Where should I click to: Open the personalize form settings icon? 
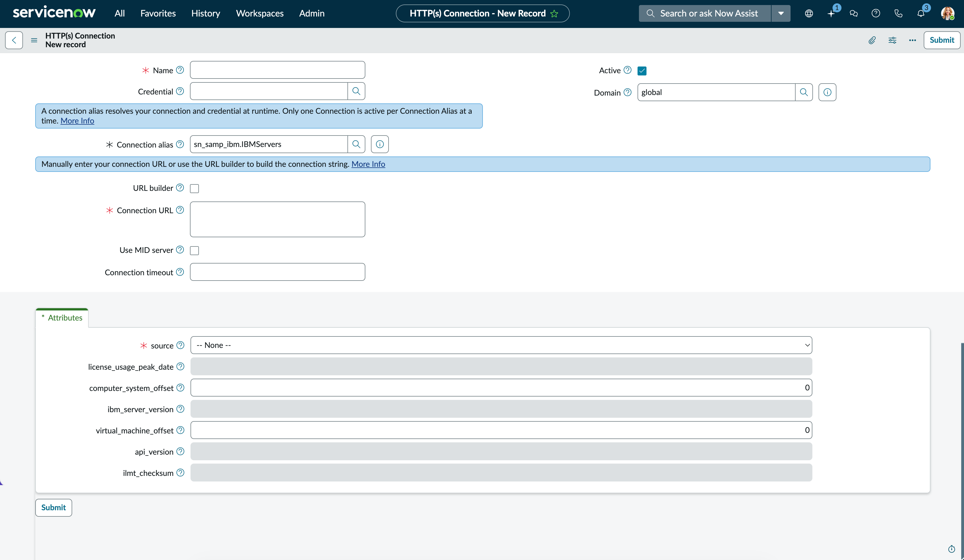(892, 40)
